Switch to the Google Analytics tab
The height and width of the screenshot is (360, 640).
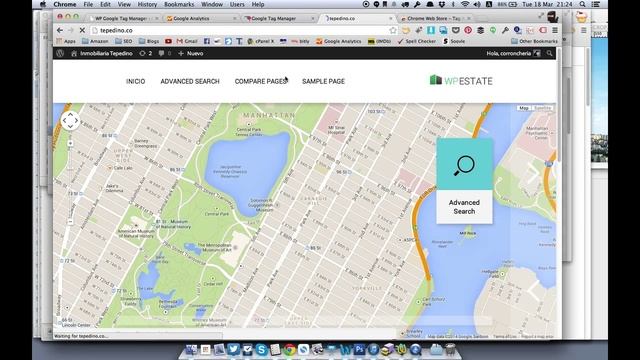coord(200,18)
